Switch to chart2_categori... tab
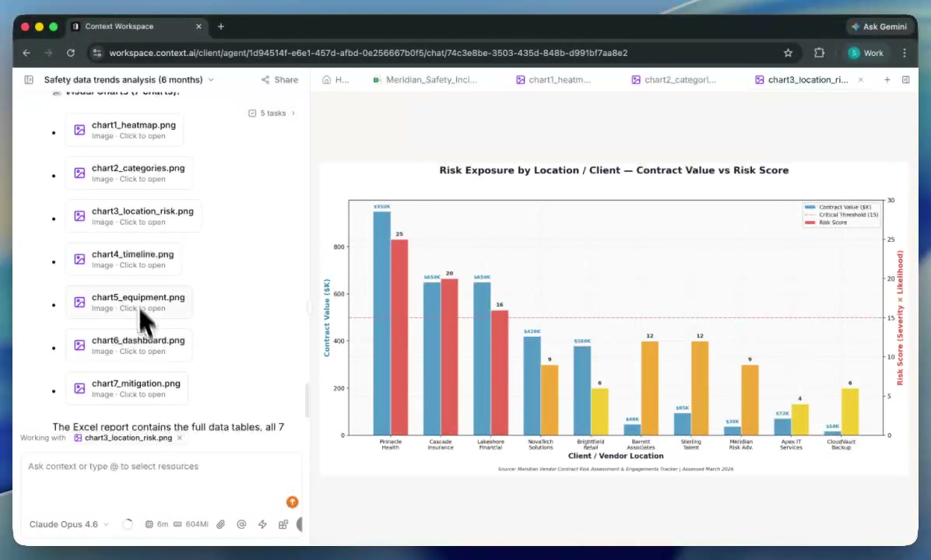The image size is (931, 560). 674,79
